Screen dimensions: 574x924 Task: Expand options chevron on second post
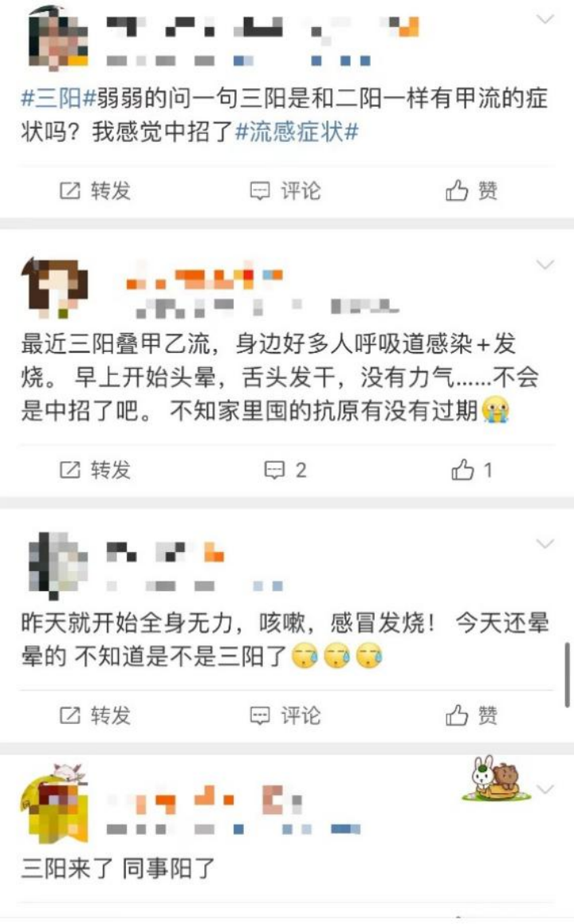[x=545, y=264]
